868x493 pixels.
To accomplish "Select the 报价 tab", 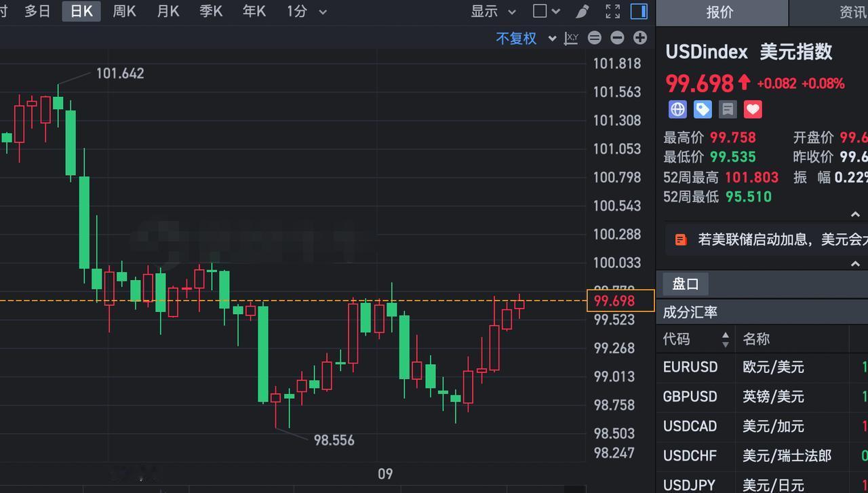I will [720, 12].
